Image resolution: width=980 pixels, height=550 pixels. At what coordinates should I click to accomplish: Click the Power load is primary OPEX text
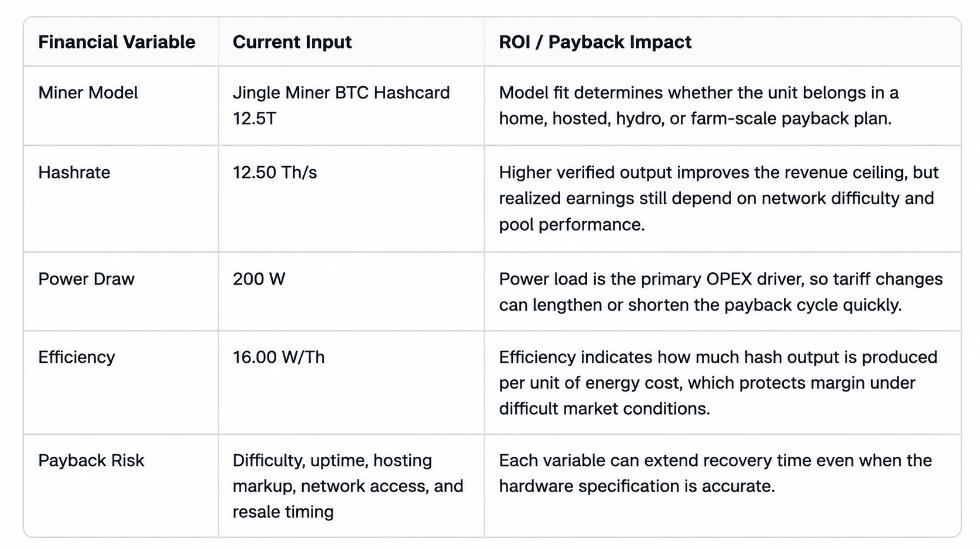pos(721,292)
